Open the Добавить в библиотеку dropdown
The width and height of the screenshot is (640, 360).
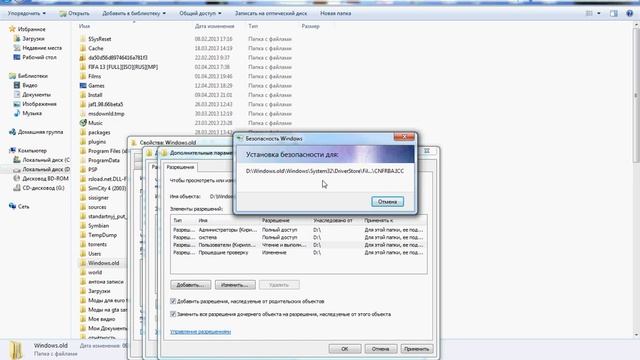(x=134, y=13)
